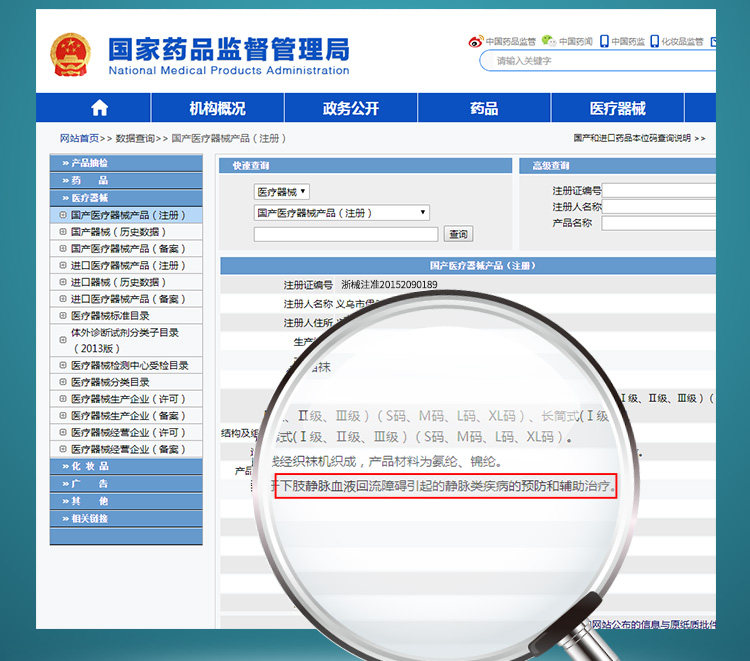Select 医疗器械经营企业（许可） in sidebar

coord(128,432)
